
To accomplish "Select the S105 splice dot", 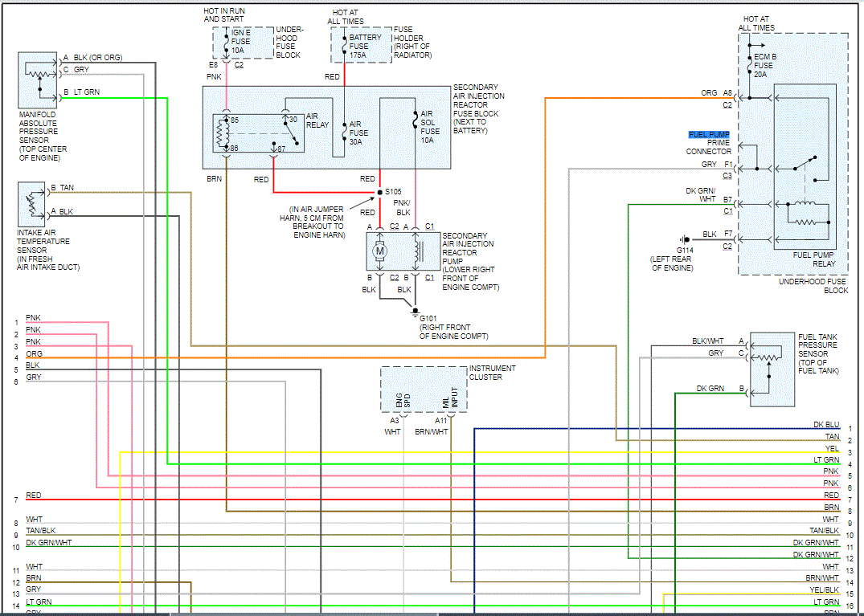I will point(379,193).
